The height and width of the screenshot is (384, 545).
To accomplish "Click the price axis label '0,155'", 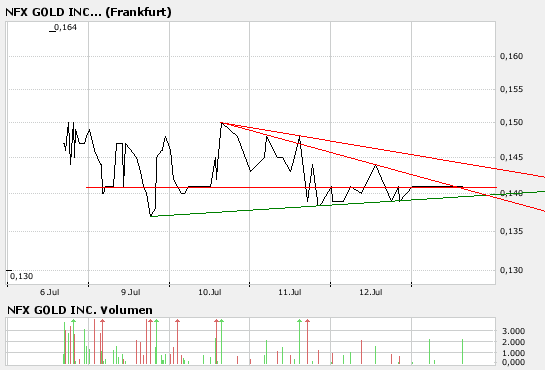I will pos(511,89).
